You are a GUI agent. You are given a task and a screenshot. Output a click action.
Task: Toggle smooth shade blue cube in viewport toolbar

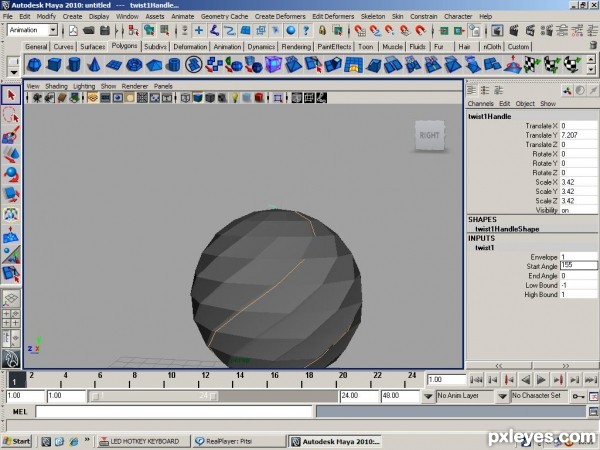197,98
